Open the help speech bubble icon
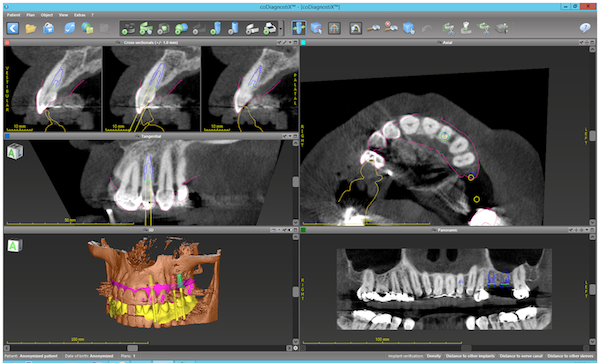This screenshot has height=363, width=600. (585, 28)
